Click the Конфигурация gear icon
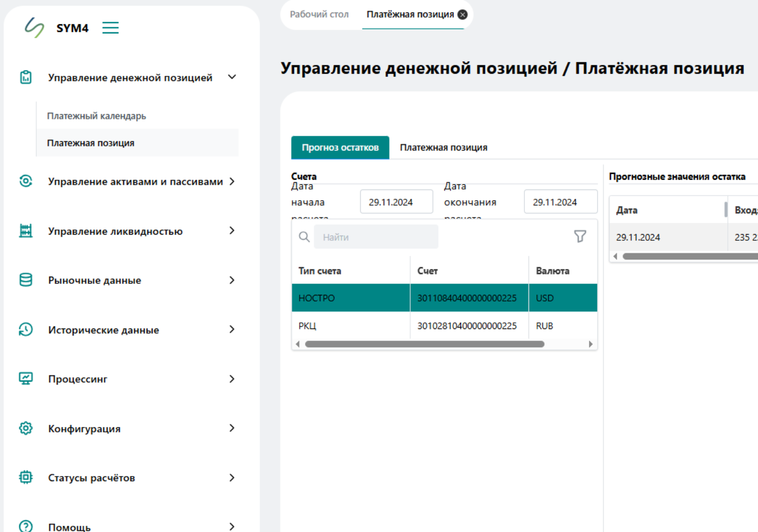This screenshot has height=532, width=758. pyautogui.click(x=25, y=428)
